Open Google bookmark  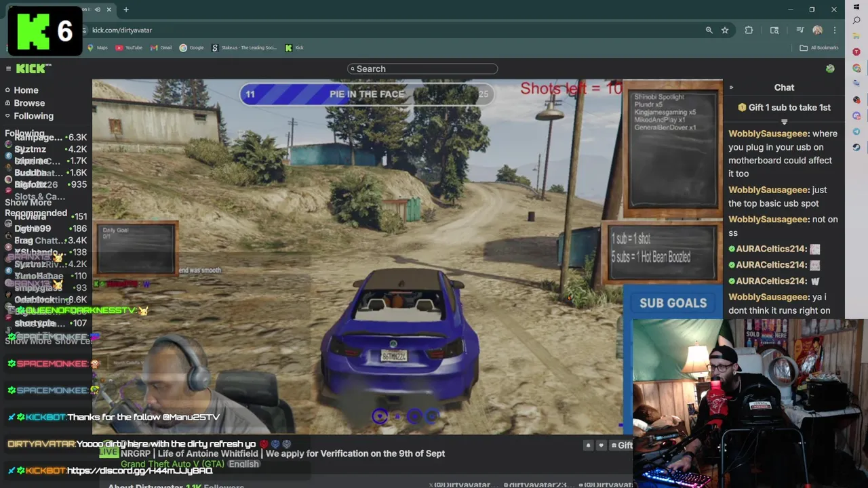192,47
